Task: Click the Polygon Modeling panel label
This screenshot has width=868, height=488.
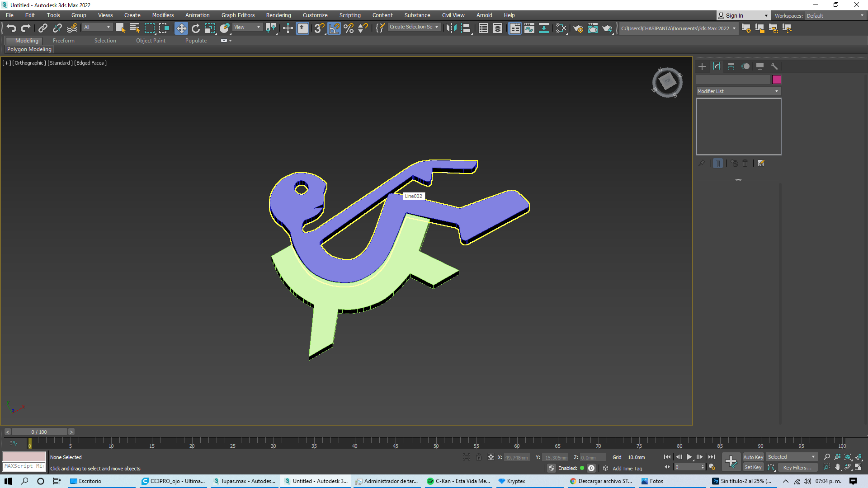Action: point(29,49)
